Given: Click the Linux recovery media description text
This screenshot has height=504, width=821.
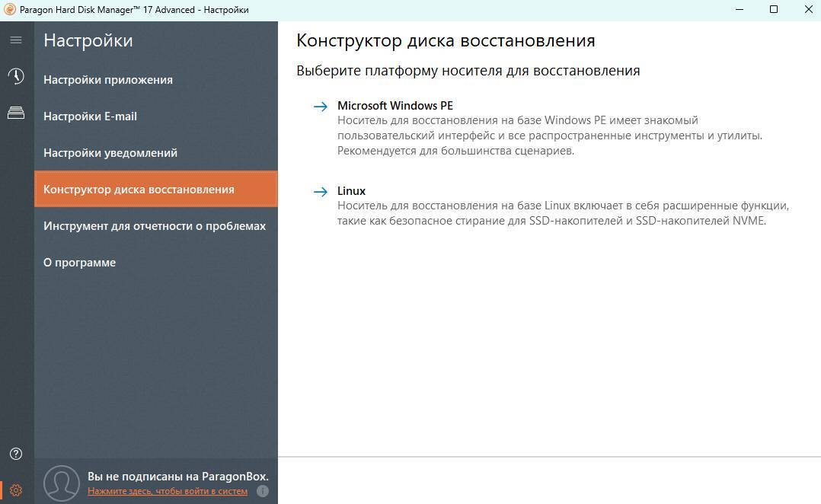Looking at the screenshot, I should pyautogui.click(x=563, y=213).
